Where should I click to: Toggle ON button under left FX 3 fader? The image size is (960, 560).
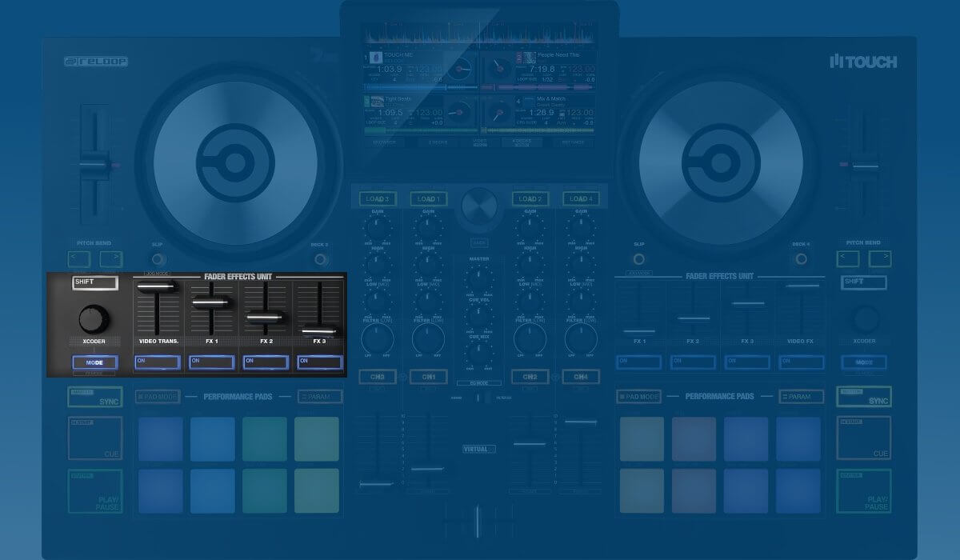coord(319,362)
